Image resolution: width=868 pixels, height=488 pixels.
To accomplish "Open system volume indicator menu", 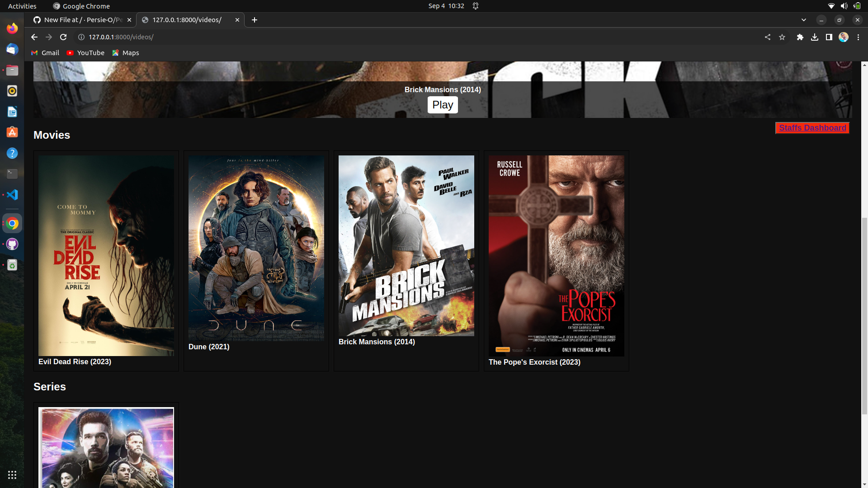I will point(844,6).
